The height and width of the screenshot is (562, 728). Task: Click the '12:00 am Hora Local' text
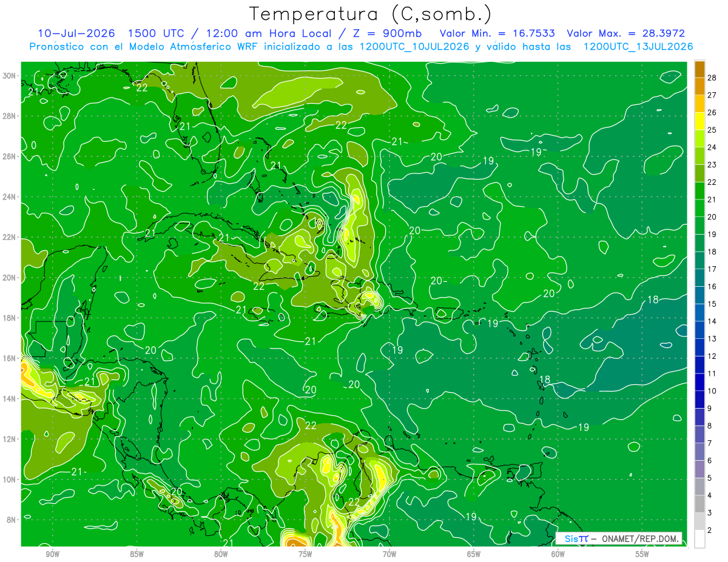[269, 33]
